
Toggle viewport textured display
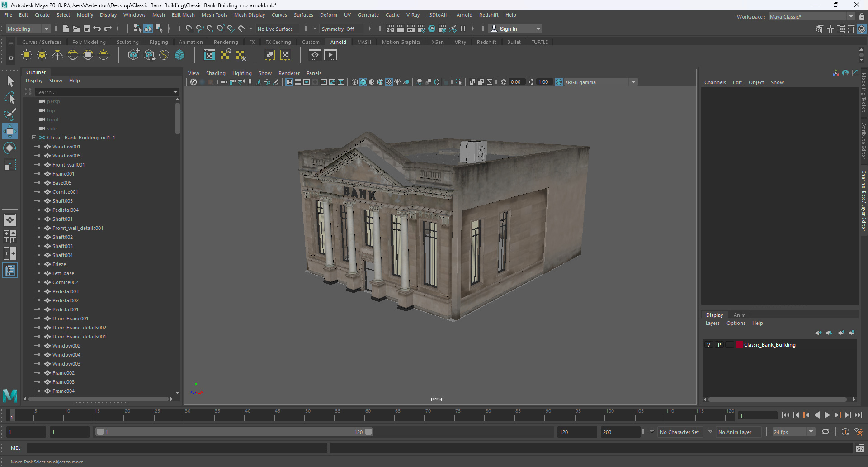click(389, 82)
